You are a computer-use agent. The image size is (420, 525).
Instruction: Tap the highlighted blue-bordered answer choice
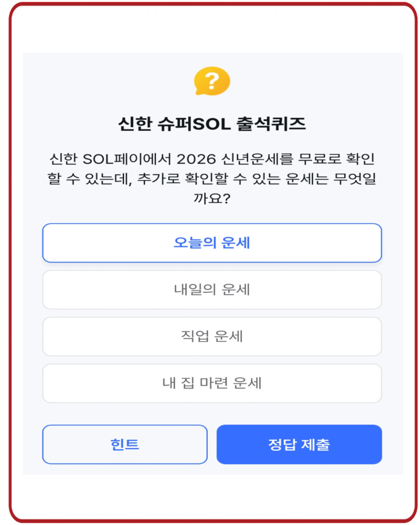click(x=212, y=243)
